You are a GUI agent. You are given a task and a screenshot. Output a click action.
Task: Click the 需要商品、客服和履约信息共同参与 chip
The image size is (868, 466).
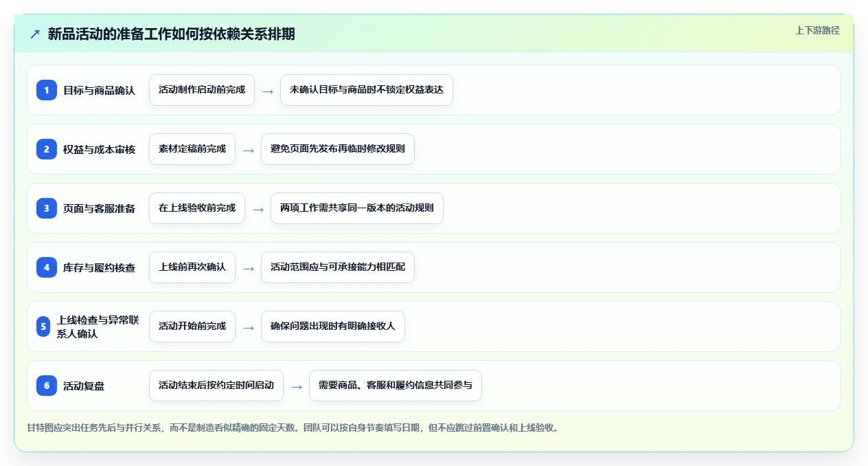pos(396,386)
